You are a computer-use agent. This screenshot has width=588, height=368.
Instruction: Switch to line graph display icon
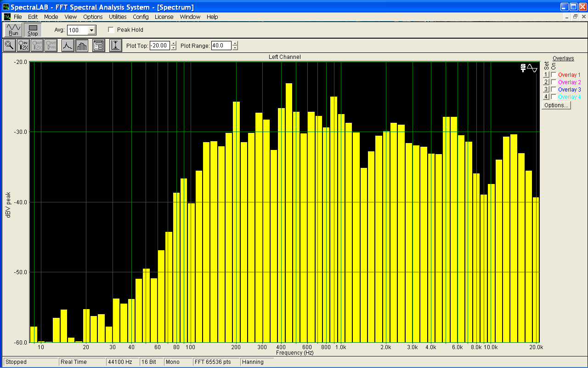pos(68,46)
